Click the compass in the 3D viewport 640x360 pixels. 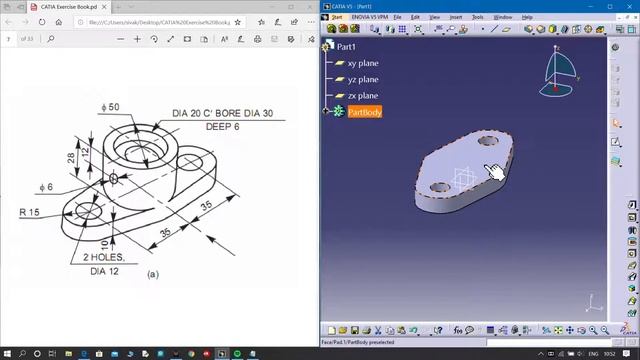click(x=558, y=71)
